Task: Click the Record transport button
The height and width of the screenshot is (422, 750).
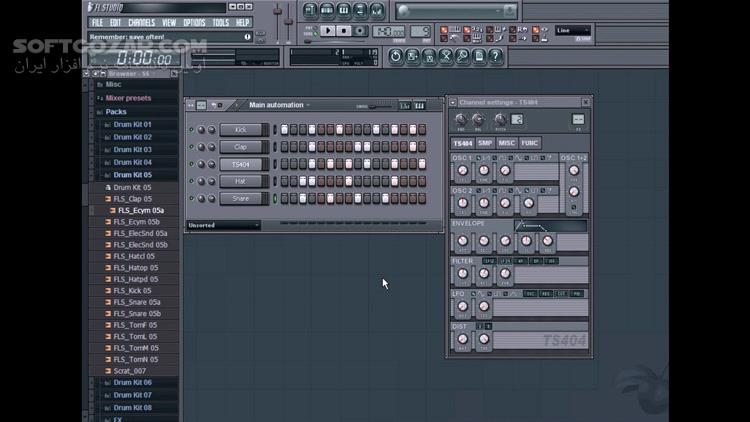Action: click(x=360, y=31)
